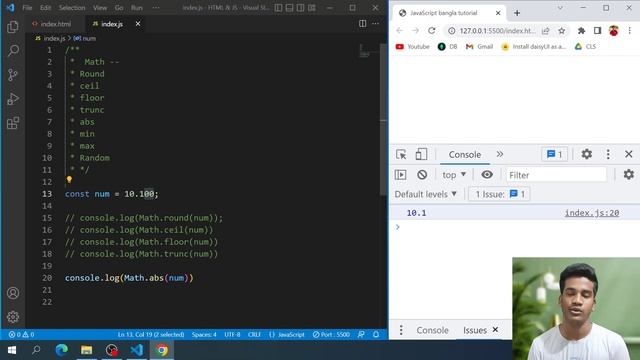Open the top context dropdown
Image resolution: width=640 pixels, height=360 pixels.
(x=454, y=175)
